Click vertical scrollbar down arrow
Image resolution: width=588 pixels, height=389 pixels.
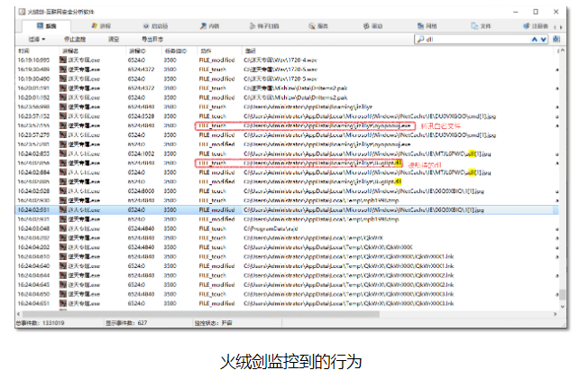pos(563,307)
